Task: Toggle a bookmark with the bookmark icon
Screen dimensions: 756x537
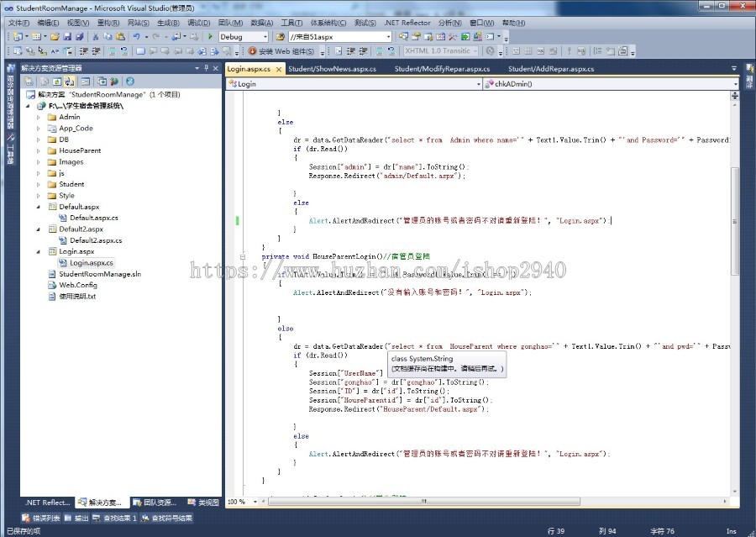Action: click(140, 50)
